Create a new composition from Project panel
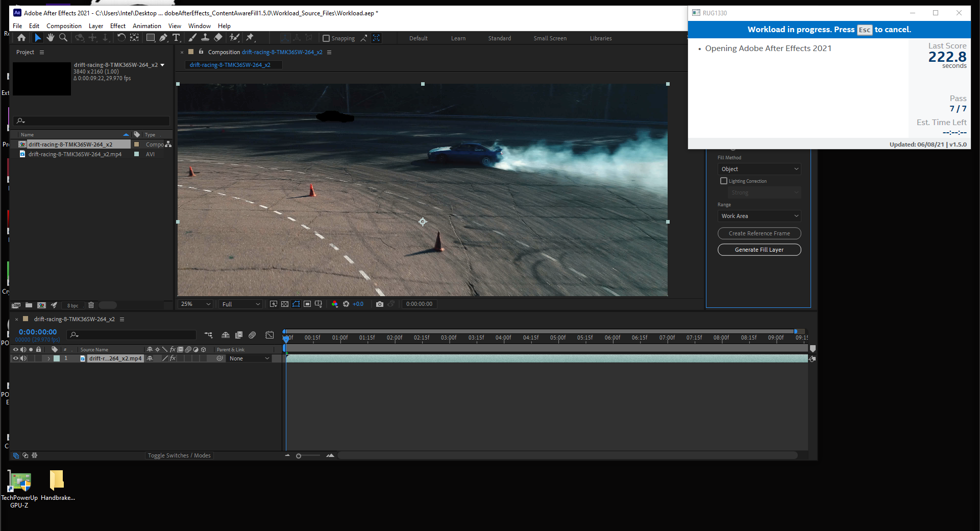 [41, 305]
